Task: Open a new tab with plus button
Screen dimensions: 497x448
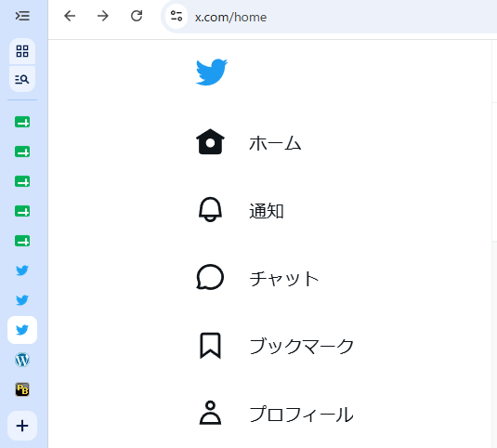Action: (x=22, y=426)
